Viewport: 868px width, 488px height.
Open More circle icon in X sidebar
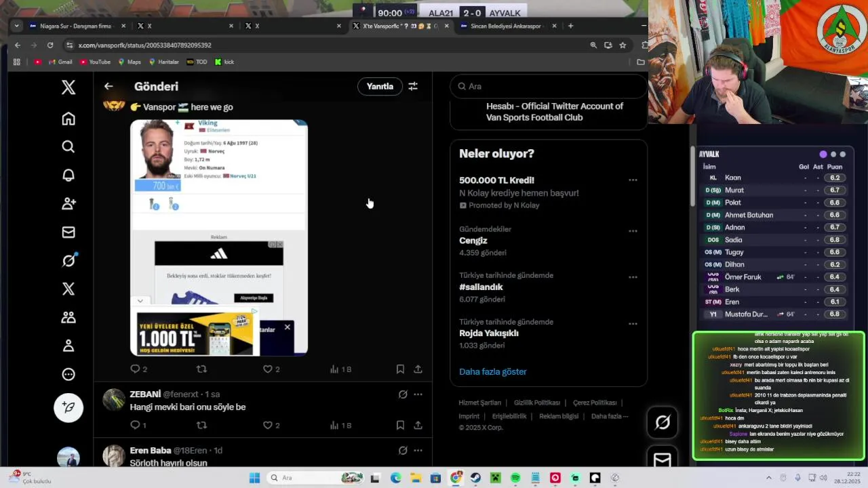[68, 374]
